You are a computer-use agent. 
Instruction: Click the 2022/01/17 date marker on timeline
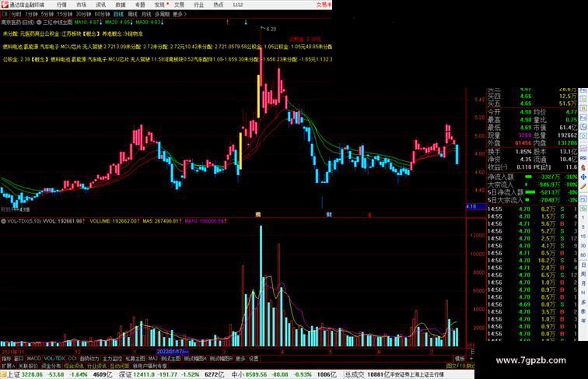point(172,352)
